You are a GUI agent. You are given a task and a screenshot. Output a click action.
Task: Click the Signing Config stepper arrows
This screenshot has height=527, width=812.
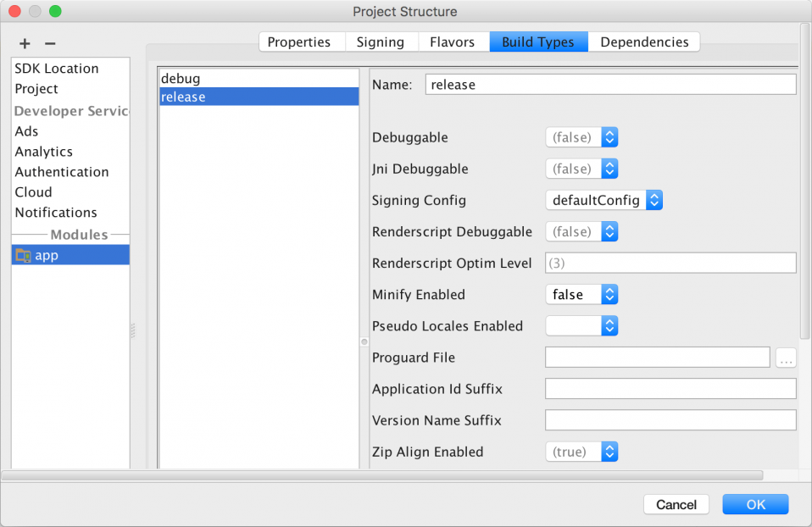[x=653, y=200]
